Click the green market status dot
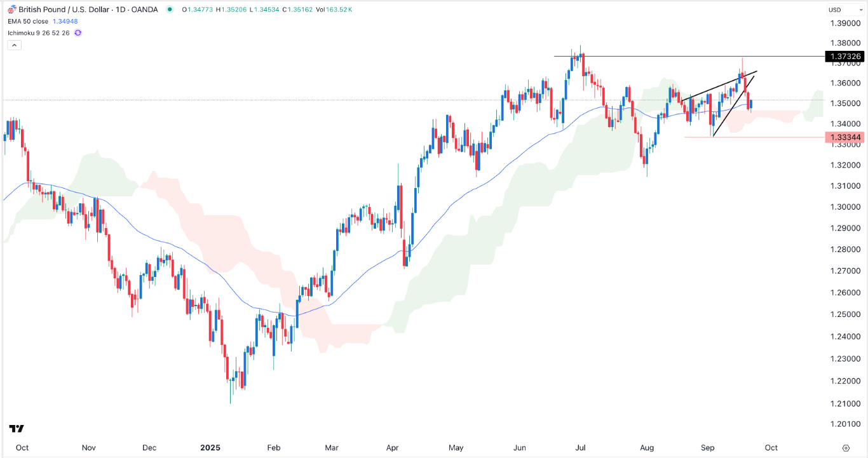This screenshot has width=868, height=458. point(169,10)
